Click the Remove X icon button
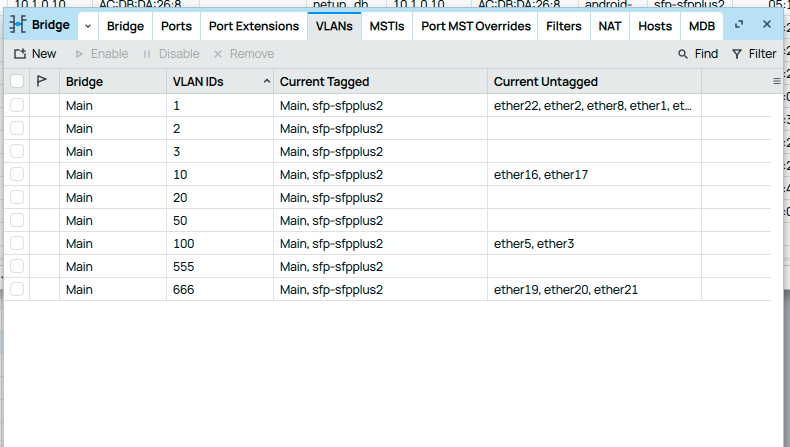The height and width of the screenshot is (447, 790). tap(218, 54)
